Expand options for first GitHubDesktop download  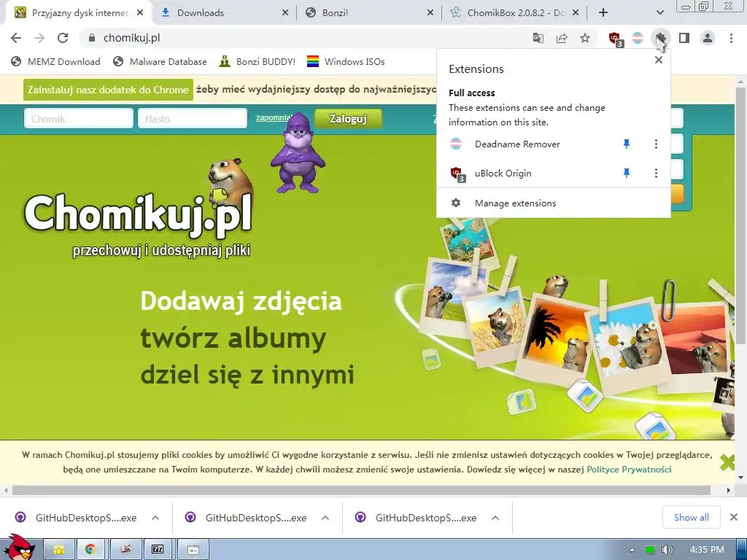[155, 518]
